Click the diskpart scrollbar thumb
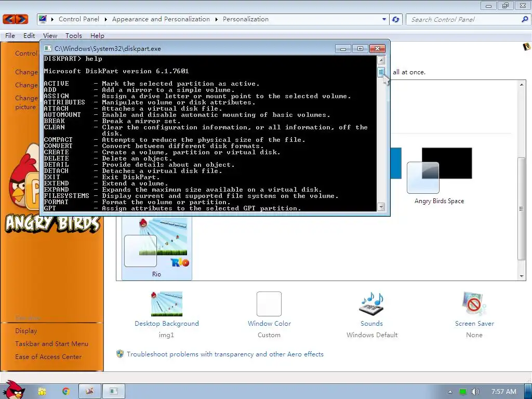532x399 pixels. coord(381,72)
